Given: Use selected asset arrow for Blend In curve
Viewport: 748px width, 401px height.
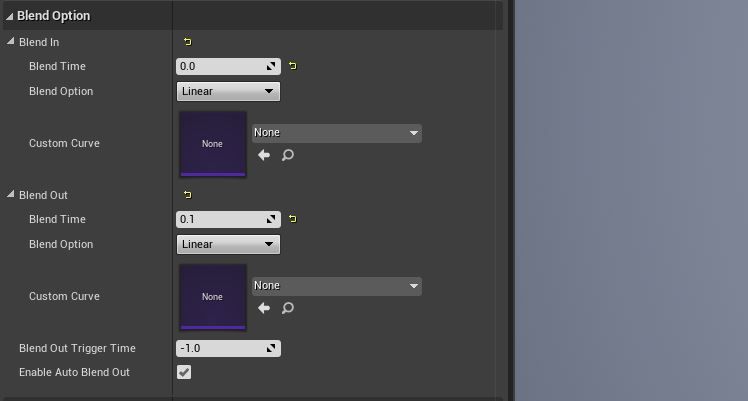Looking at the screenshot, I should point(264,155).
